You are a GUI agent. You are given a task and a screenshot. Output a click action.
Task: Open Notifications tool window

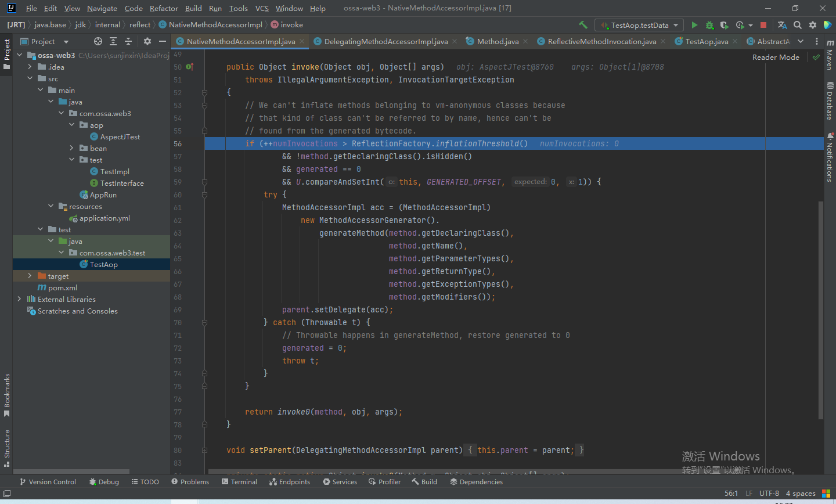(x=830, y=157)
